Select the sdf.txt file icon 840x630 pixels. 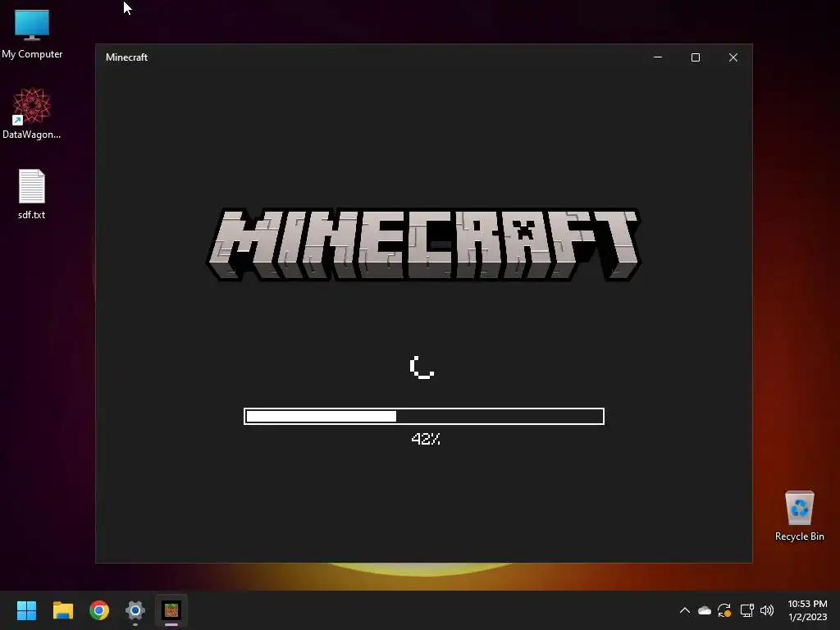point(32,194)
